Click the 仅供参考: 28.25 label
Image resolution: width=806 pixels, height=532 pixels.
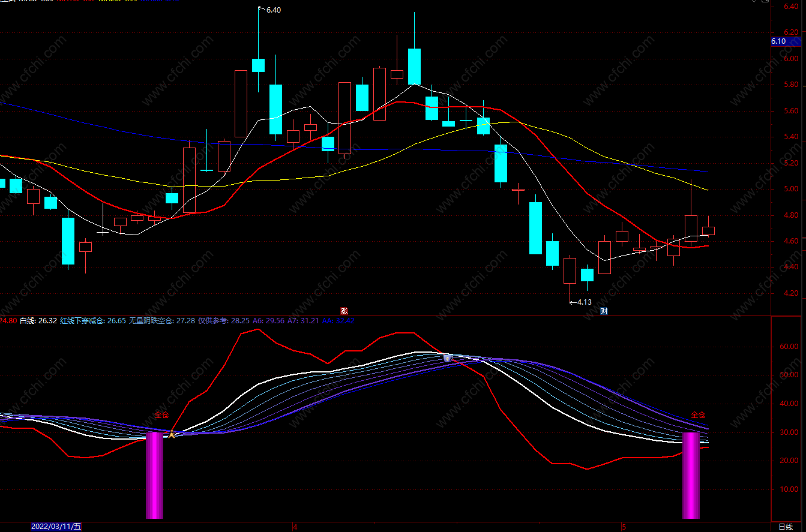[223, 321]
